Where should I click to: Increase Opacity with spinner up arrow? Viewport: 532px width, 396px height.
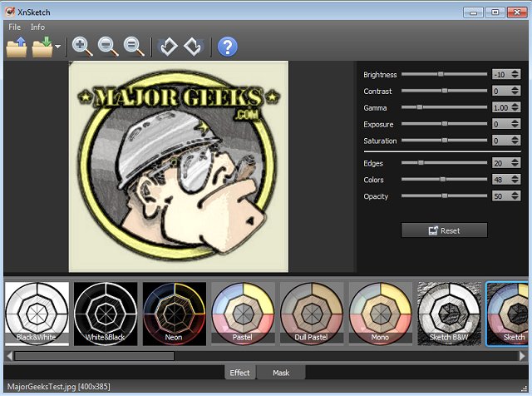click(515, 194)
